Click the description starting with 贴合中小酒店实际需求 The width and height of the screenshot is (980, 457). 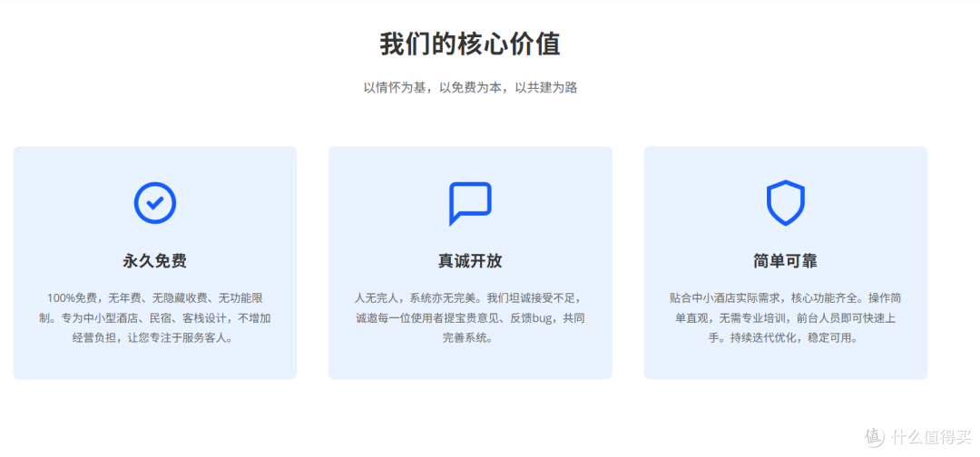(786, 318)
